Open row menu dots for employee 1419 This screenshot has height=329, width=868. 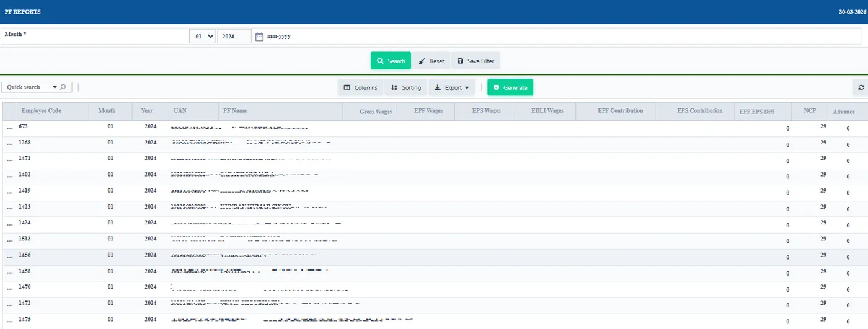click(x=9, y=193)
